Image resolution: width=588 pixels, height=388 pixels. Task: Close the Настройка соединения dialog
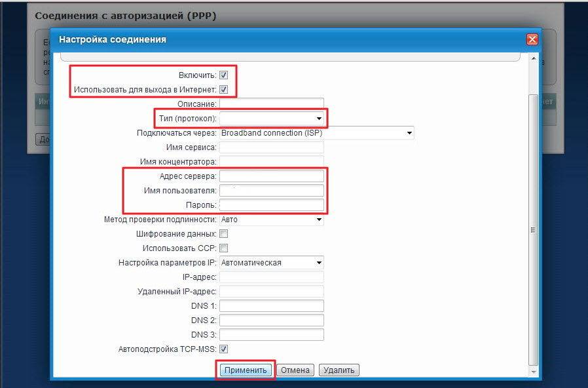tap(532, 39)
